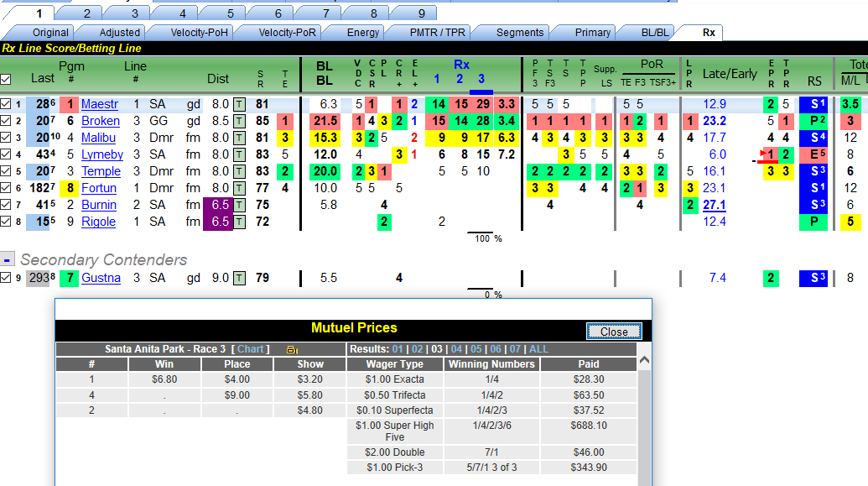
Task: Open the Fortun horse link
Action: (x=99, y=188)
